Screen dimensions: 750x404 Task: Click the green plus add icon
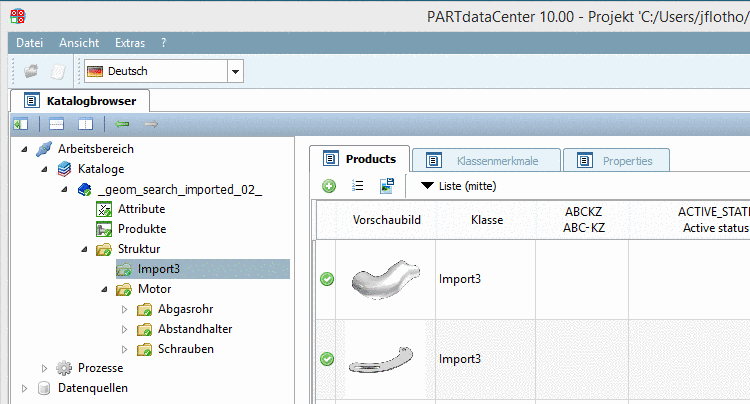[329, 185]
